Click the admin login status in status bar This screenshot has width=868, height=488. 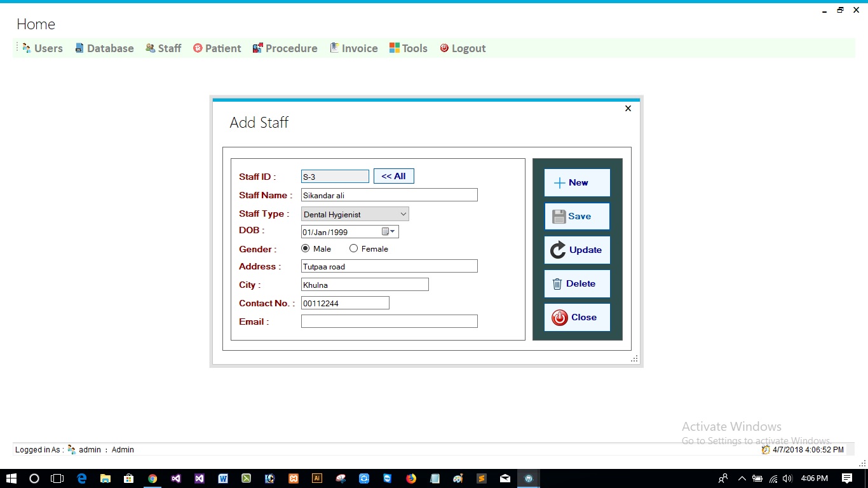(90, 449)
